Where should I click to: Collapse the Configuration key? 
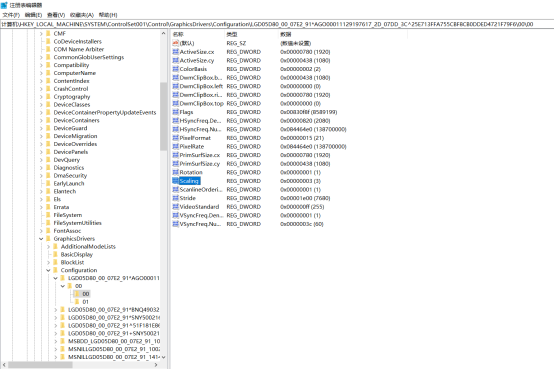coord(48,270)
